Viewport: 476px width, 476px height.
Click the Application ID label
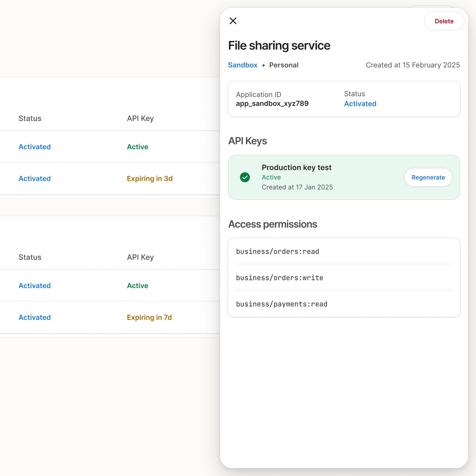[259, 94]
